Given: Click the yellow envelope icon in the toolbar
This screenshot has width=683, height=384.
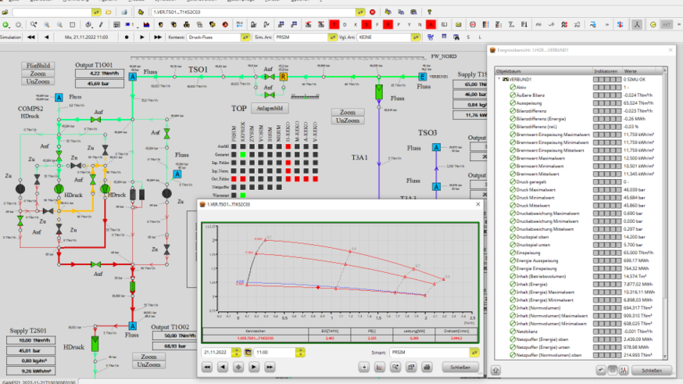Looking at the screenshot, I should pyautogui.click(x=458, y=25).
